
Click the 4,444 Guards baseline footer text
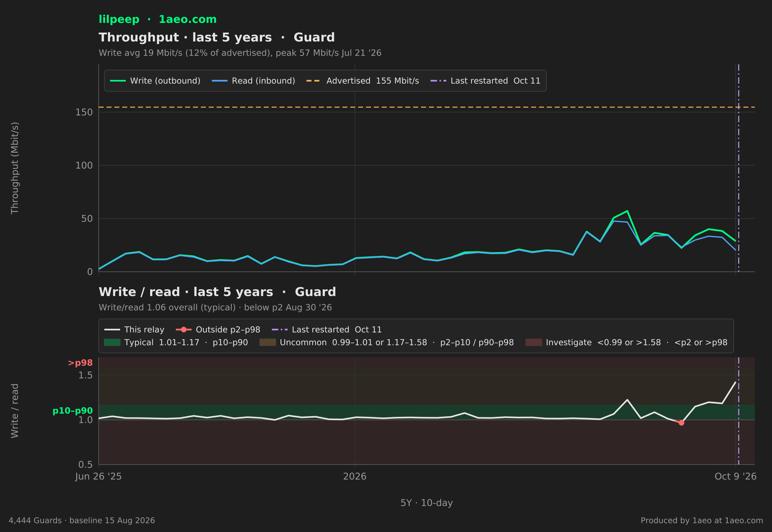pyautogui.click(x=82, y=521)
